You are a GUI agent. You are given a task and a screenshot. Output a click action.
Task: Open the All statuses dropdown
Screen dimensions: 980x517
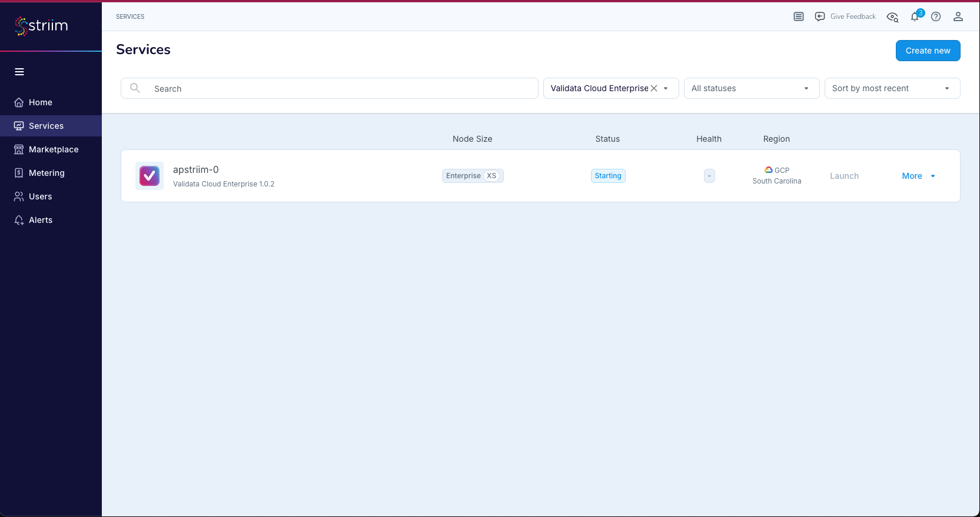(x=752, y=88)
